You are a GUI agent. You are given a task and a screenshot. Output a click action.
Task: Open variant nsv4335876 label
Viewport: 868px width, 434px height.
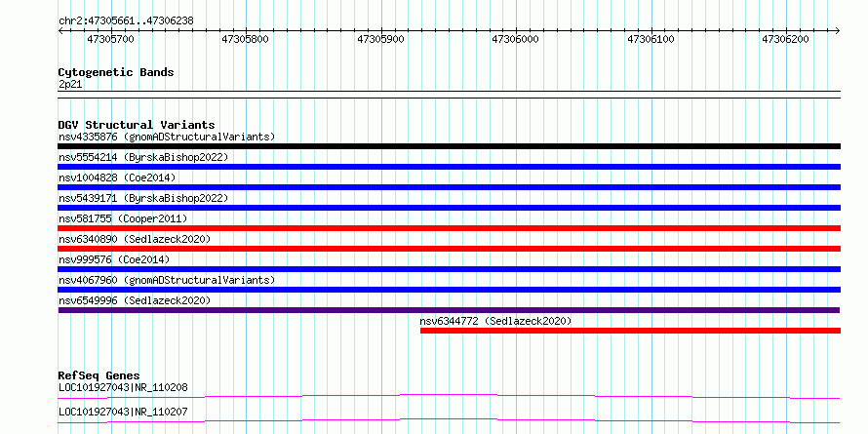(167, 137)
